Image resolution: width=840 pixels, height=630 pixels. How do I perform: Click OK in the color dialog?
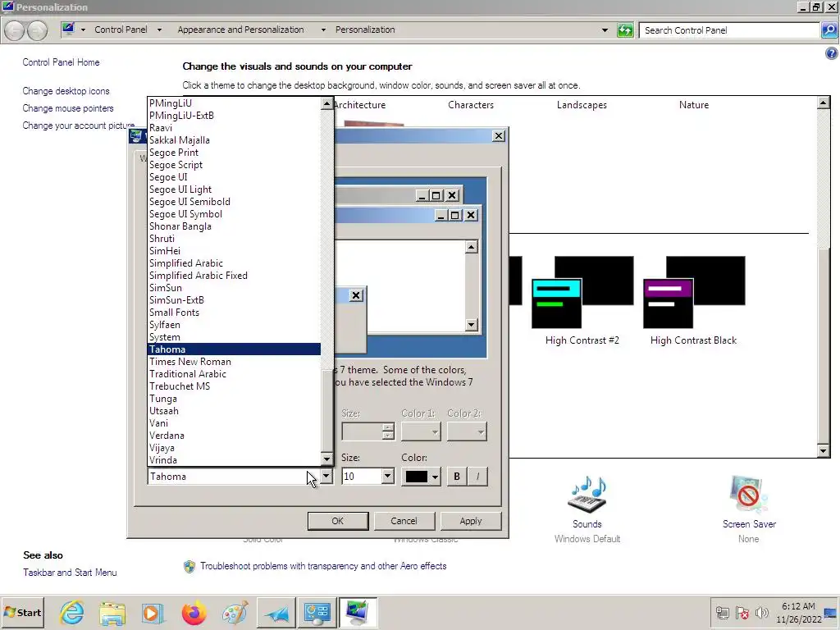pyautogui.click(x=337, y=521)
